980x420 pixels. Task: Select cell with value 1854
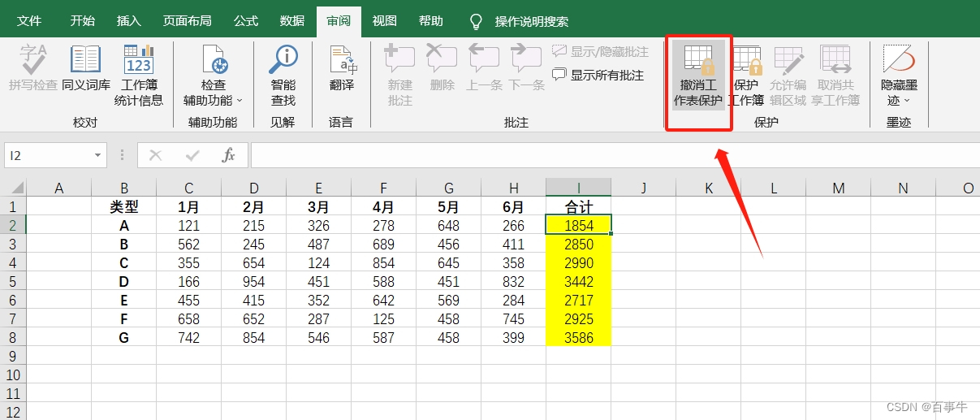pyautogui.click(x=579, y=226)
